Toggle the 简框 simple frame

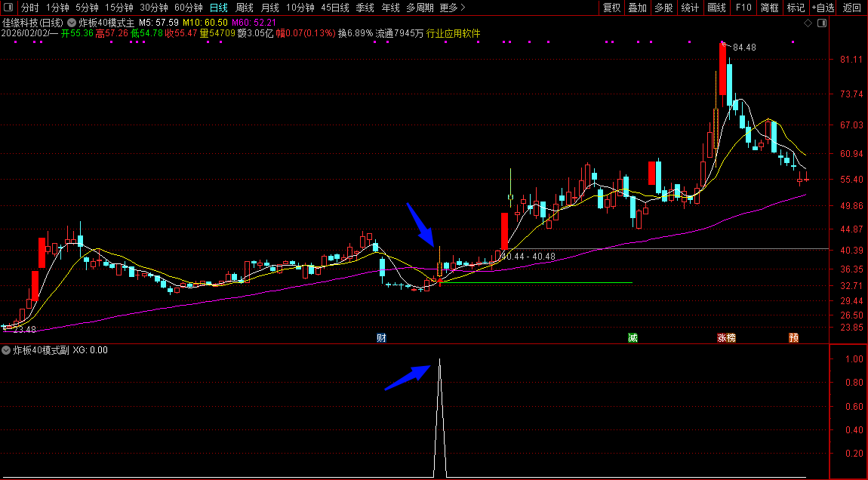(770, 8)
